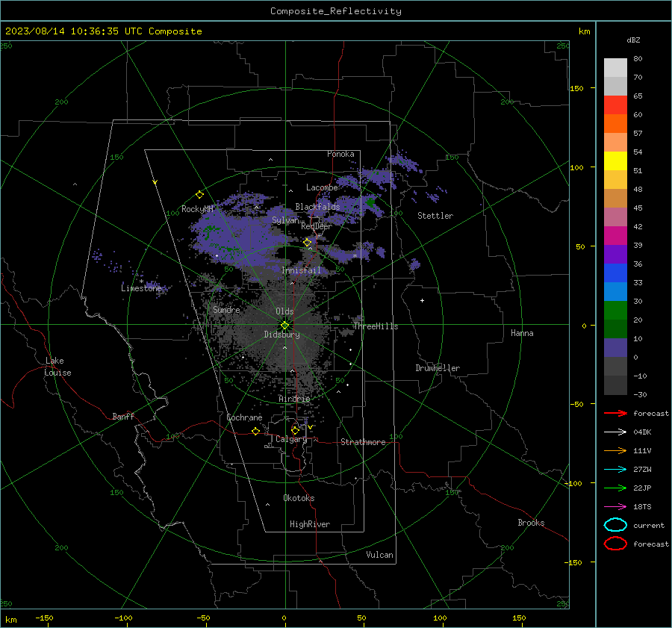Pick the orange 57-60 dBZ swatch
The height and width of the screenshot is (628, 672).
tap(615, 124)
